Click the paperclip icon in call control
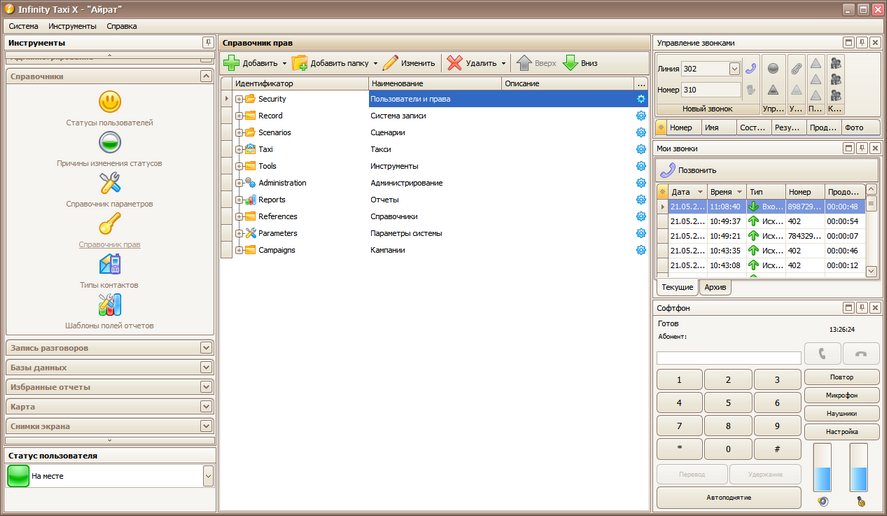Screen dimensions: 887x516 (x=796, y=69)
